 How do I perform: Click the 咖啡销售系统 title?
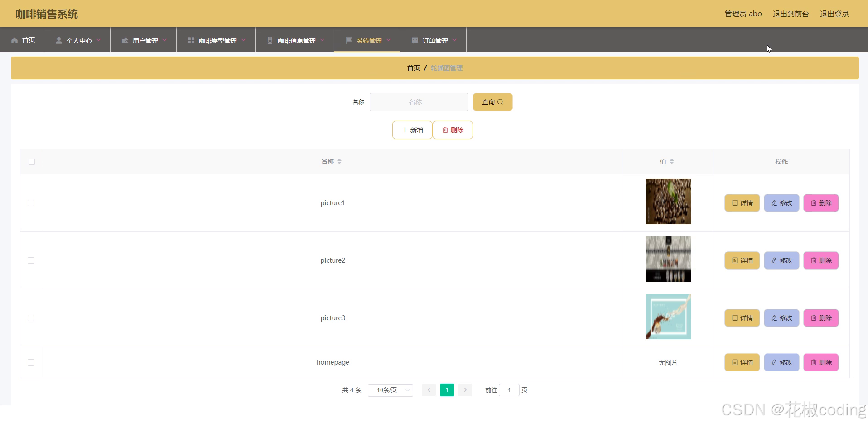point(47,14)
